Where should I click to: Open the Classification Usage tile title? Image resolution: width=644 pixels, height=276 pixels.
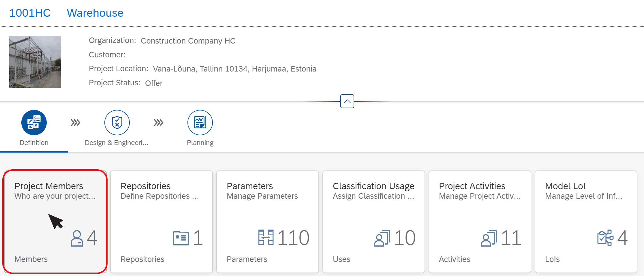click(x=373, y=186)
